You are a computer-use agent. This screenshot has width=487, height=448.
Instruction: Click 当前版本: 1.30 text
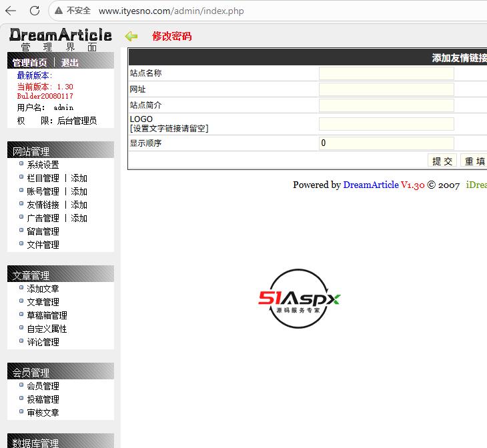pos(45,87)
